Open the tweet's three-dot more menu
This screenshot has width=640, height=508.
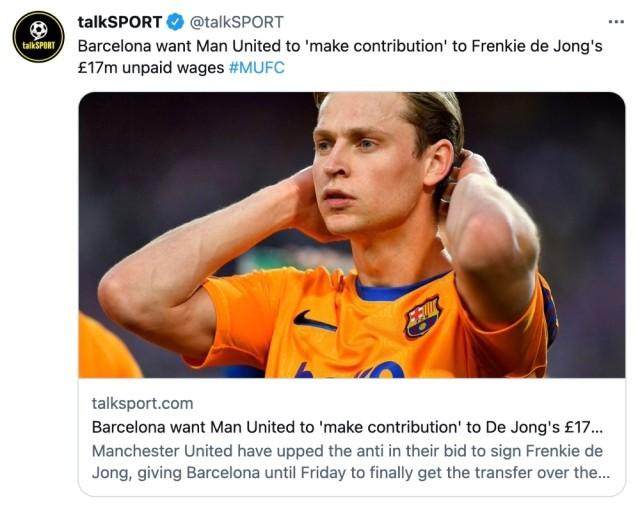[x=616, y=22]
